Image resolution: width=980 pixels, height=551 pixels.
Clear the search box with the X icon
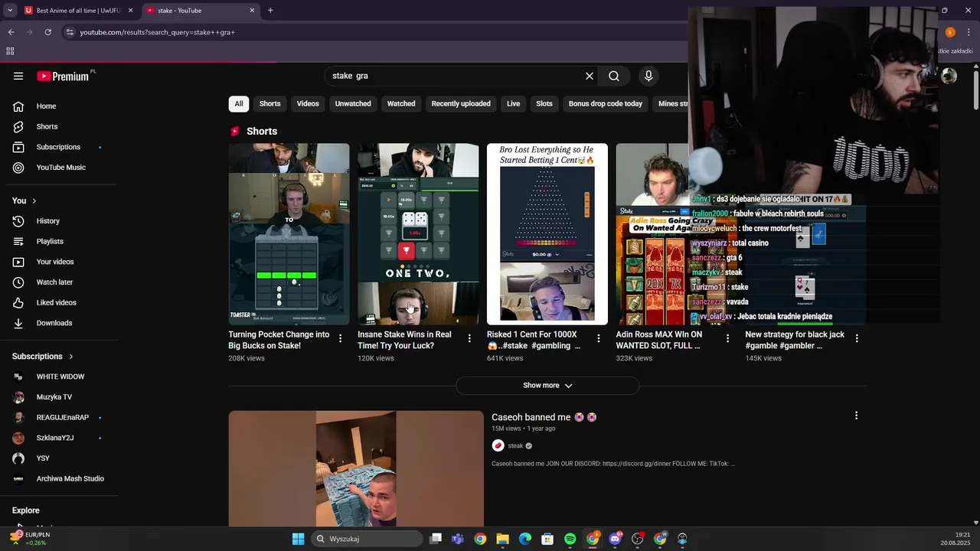[x=590, y=76]
